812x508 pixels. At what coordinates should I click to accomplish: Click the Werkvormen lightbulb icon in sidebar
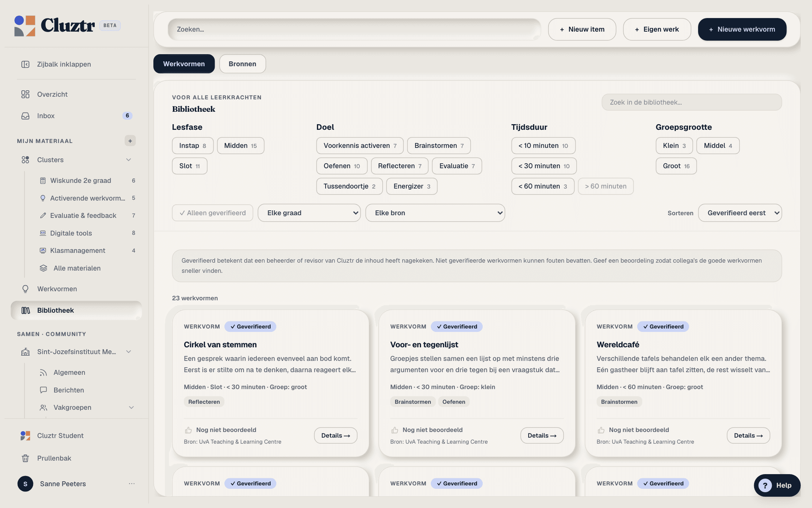pyautogui.click(x=25, y=289)
